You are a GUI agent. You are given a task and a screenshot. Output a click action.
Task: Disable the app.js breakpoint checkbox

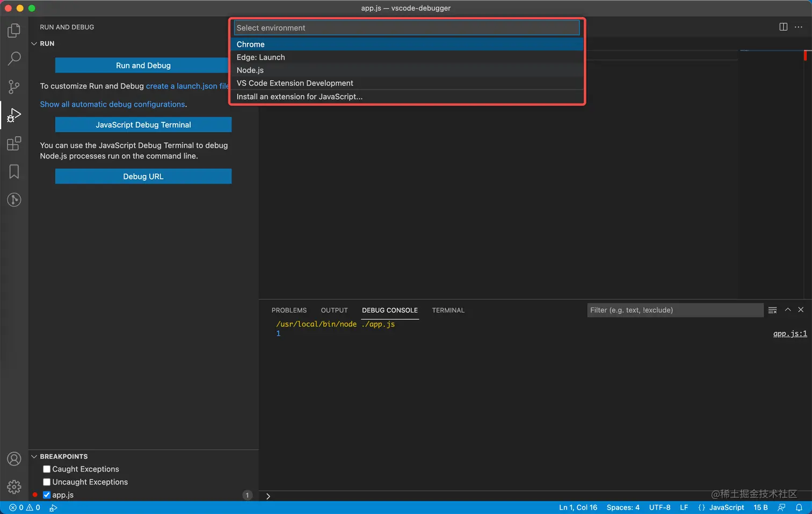pos(47,495)
